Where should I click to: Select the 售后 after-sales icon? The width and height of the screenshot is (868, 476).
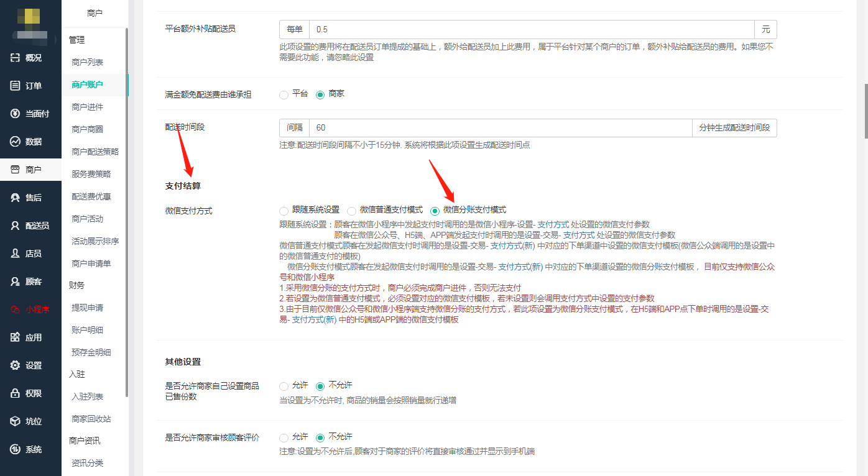pos(16,198)
